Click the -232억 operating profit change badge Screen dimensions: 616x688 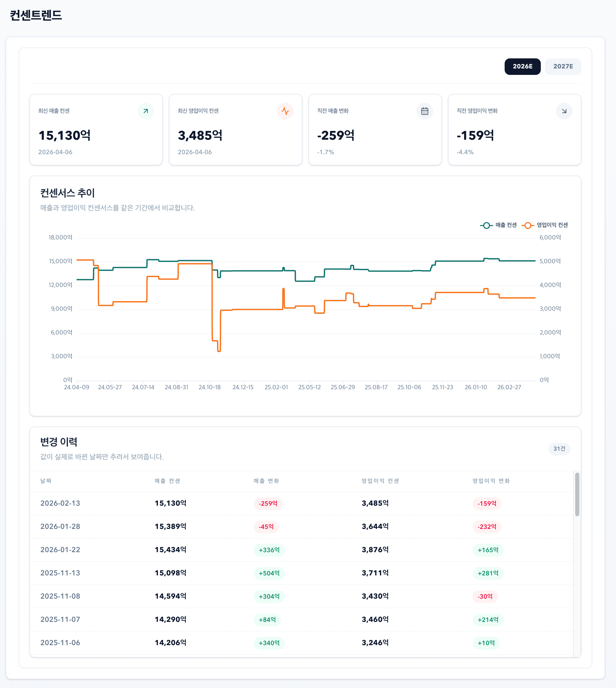coord(487,527)
